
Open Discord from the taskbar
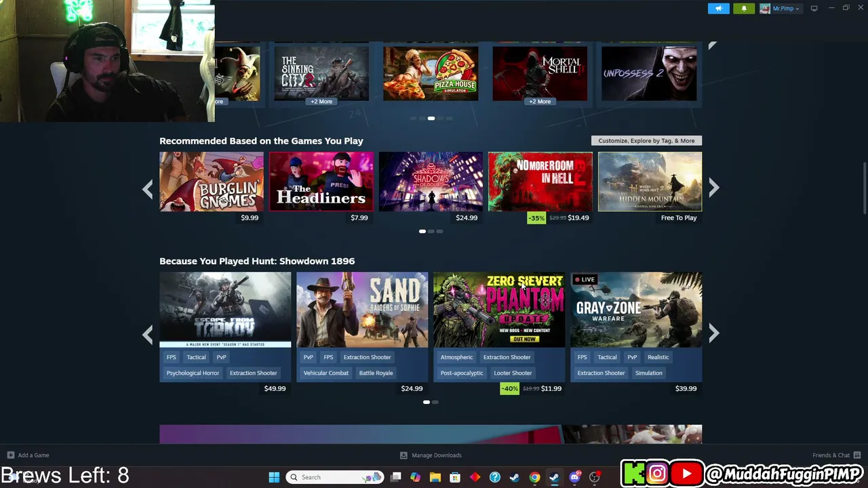(x=575, y=477)
